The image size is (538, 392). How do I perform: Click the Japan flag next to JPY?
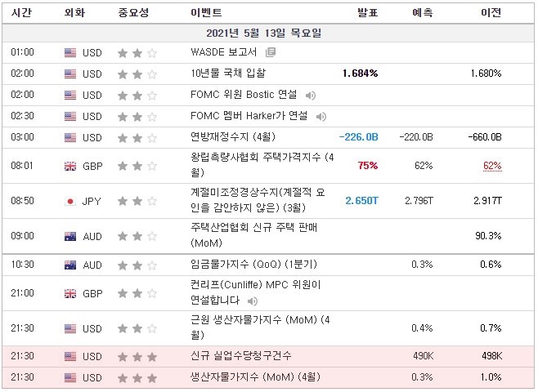70,201
